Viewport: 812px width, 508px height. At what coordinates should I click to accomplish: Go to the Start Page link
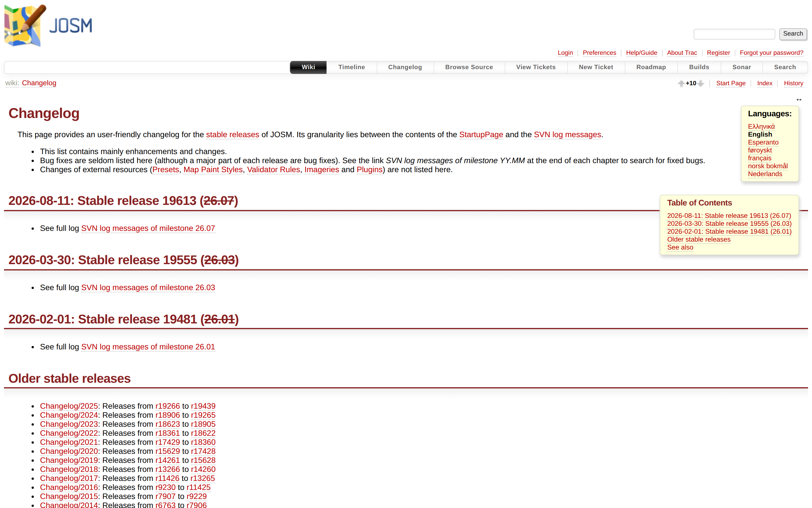[731, 83]
